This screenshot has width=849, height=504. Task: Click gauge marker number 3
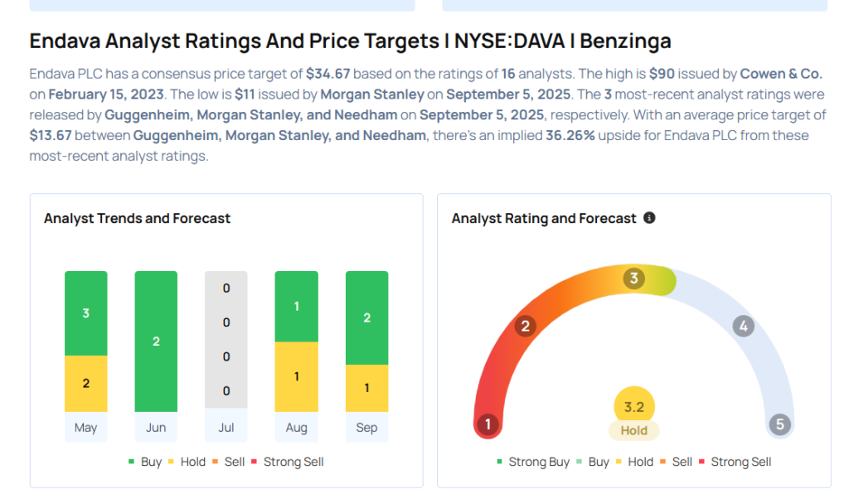(x=634, y=279)
